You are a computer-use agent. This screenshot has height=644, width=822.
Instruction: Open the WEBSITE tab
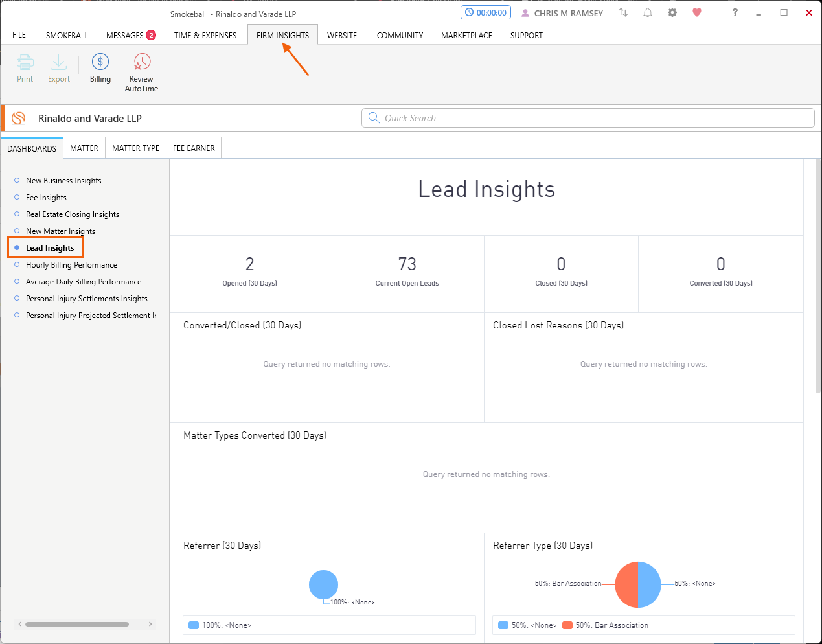[342, 35]
